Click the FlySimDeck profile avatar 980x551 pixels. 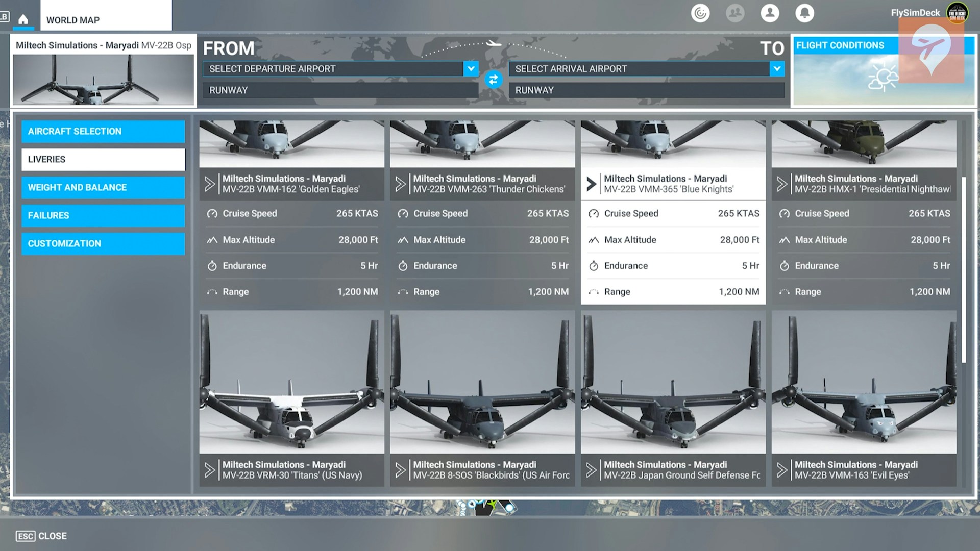click(957, 13)
